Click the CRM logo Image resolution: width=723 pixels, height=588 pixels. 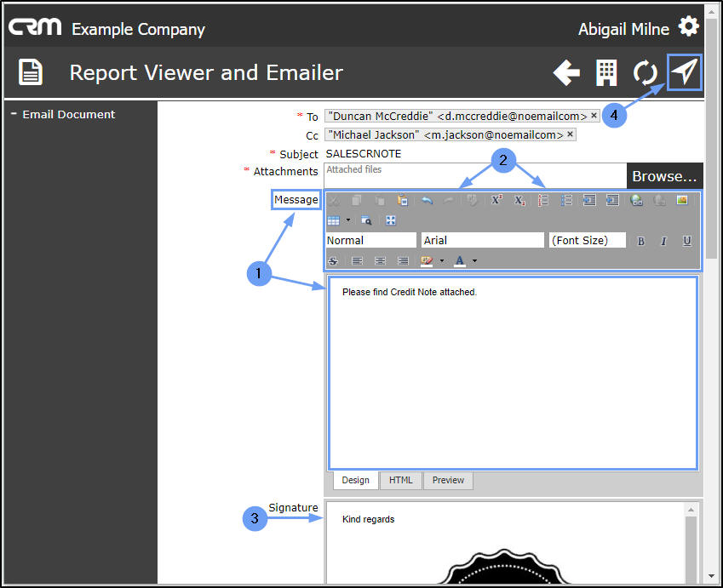(35, 27)
